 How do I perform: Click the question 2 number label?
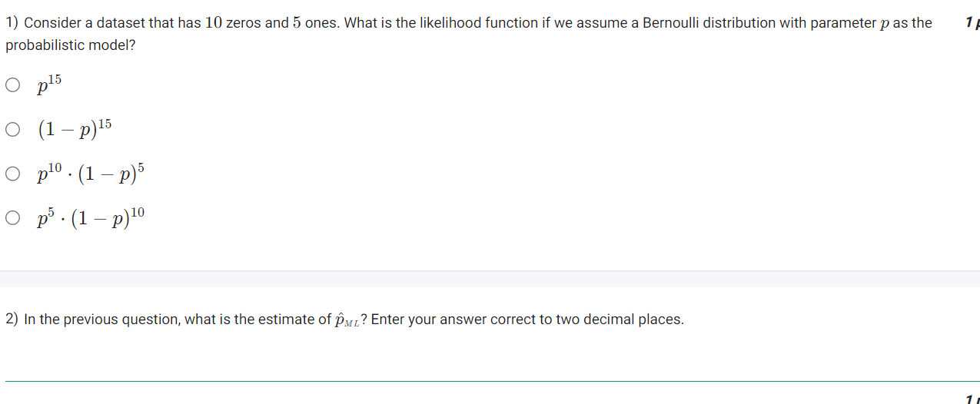(x=12, y=320)
